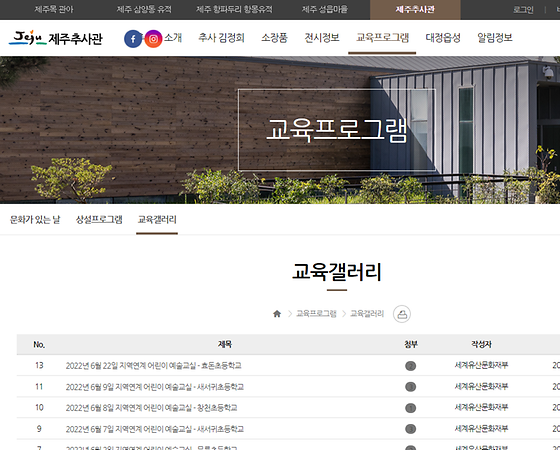Click the Jeju 제주추사관 logo
This screenshot has height=450, width=560.
pos(56,38)
